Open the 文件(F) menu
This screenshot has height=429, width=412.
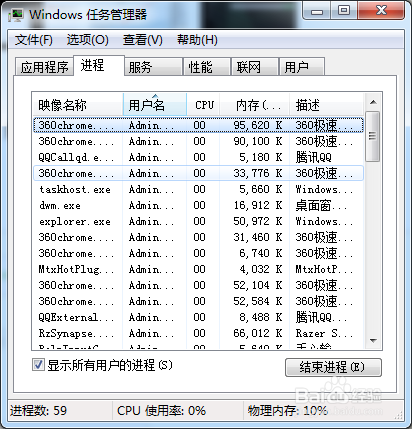(x=33, y=40)
